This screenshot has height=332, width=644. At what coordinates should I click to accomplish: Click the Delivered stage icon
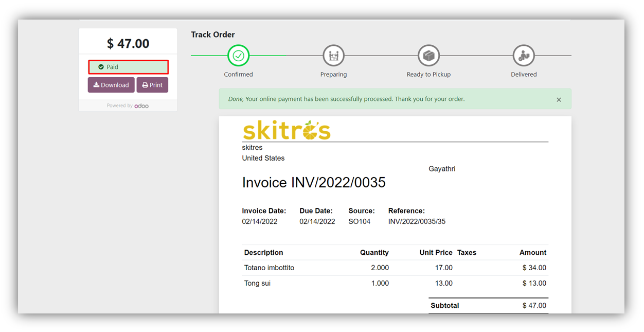pos(524,56)
